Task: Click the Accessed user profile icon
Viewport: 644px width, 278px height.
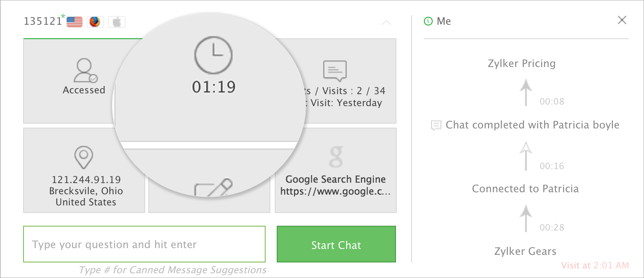Action: 85,71
